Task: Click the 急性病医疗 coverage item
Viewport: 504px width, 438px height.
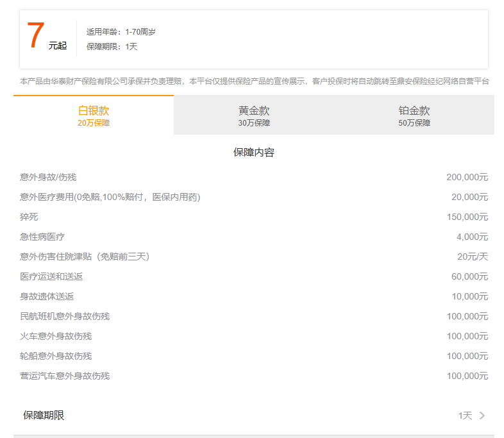Action: pos(42,237)
